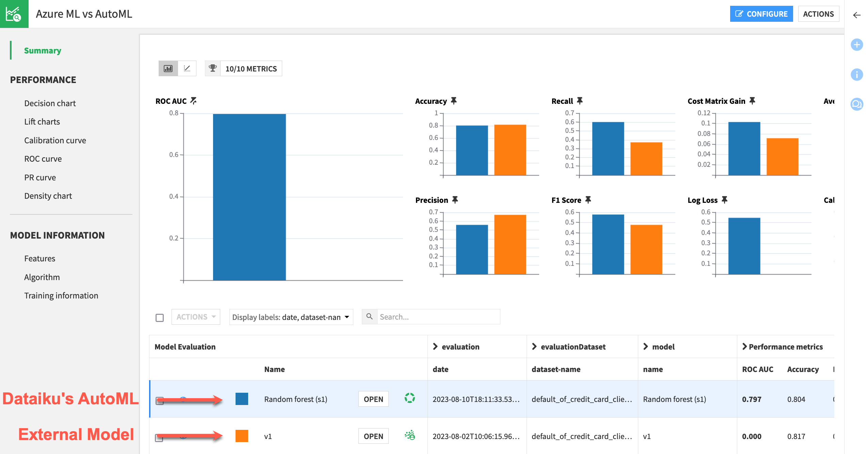
Task: Click the model comparison logo icon
Action: 14,14
